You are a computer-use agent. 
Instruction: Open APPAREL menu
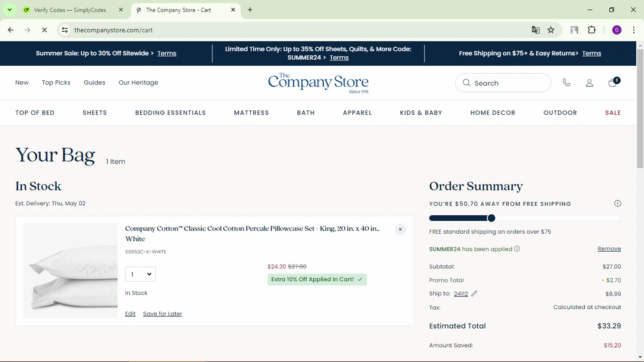coord(358,113)
